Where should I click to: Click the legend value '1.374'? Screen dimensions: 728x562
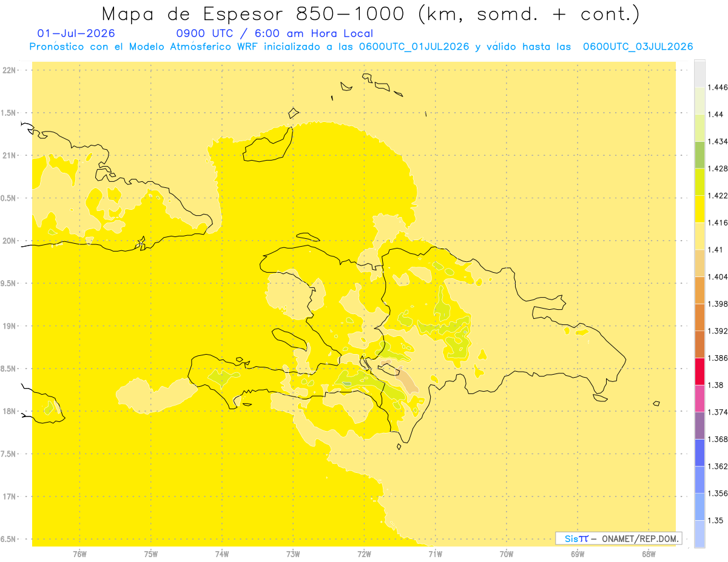(718, 412)
